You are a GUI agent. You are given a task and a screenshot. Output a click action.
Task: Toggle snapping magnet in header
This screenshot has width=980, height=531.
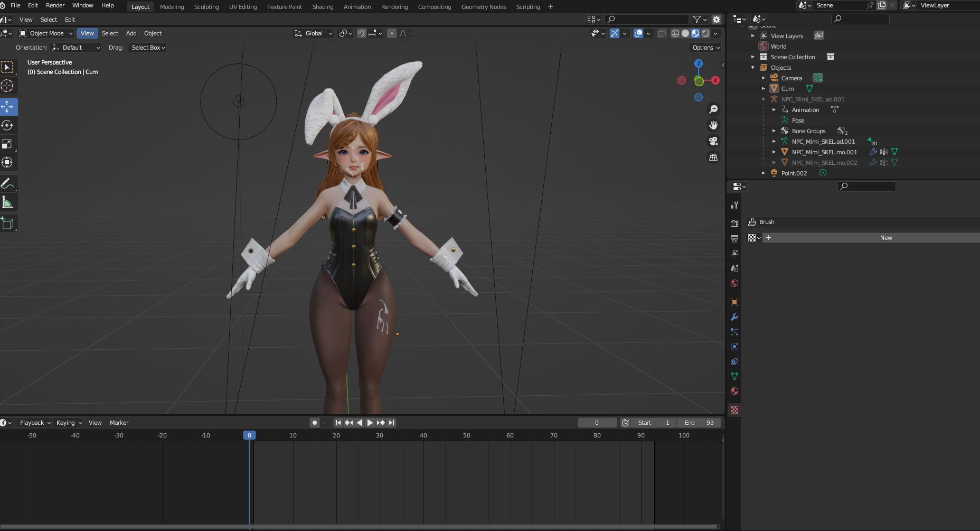(362, 33)
